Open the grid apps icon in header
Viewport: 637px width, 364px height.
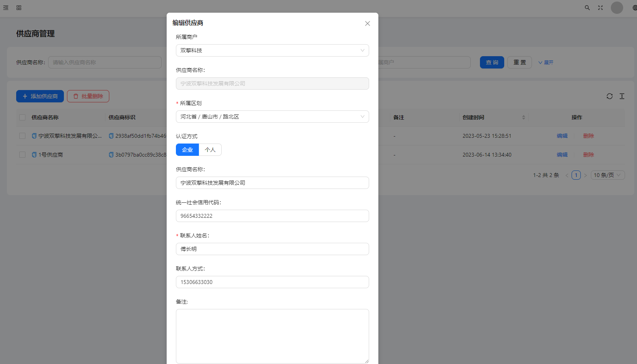19,8
